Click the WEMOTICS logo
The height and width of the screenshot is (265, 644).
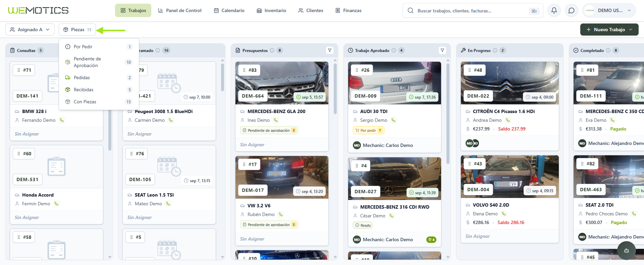(38, 10)
